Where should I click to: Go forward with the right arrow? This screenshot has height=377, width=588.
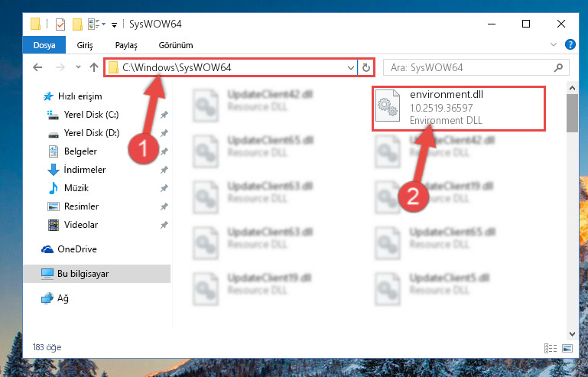(x=60, y=67)
